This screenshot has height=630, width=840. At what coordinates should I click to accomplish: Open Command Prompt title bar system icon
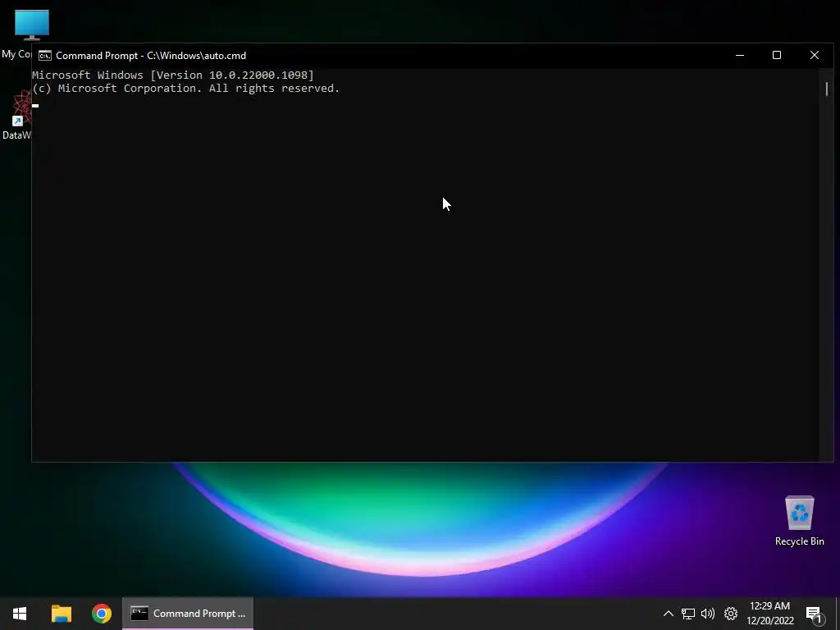pos(45,56)
